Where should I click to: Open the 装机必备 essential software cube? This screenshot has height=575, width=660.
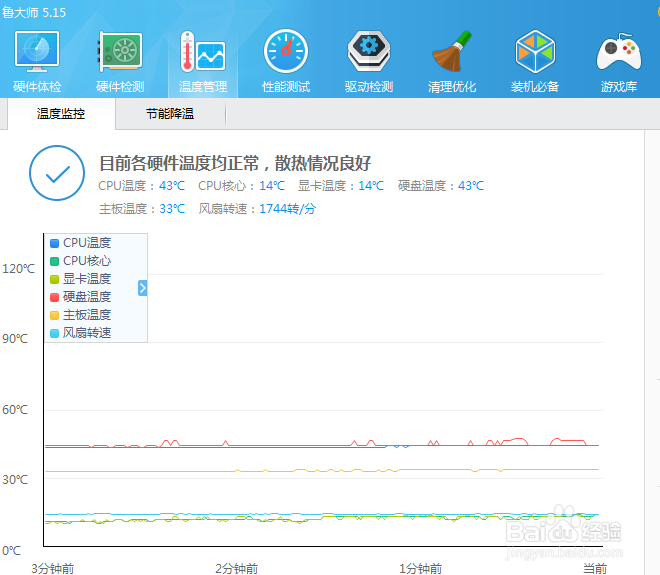point(535,61)
